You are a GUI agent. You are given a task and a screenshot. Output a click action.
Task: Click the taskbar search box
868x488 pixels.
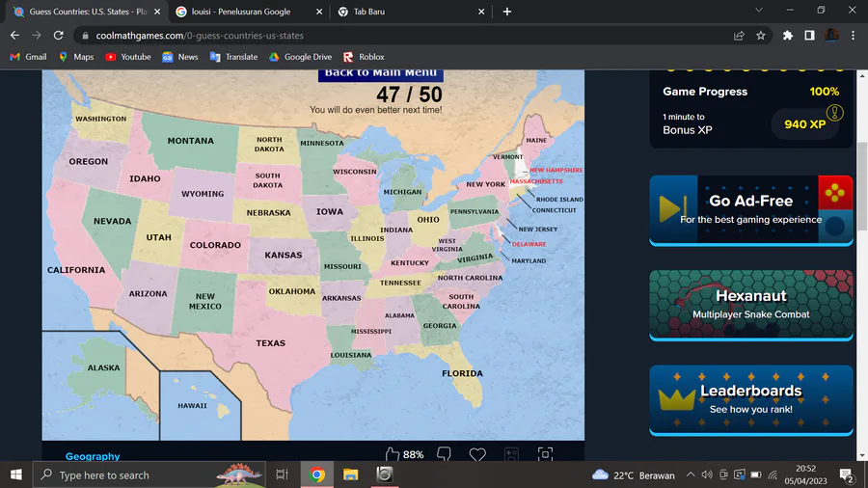pos(148,474)
